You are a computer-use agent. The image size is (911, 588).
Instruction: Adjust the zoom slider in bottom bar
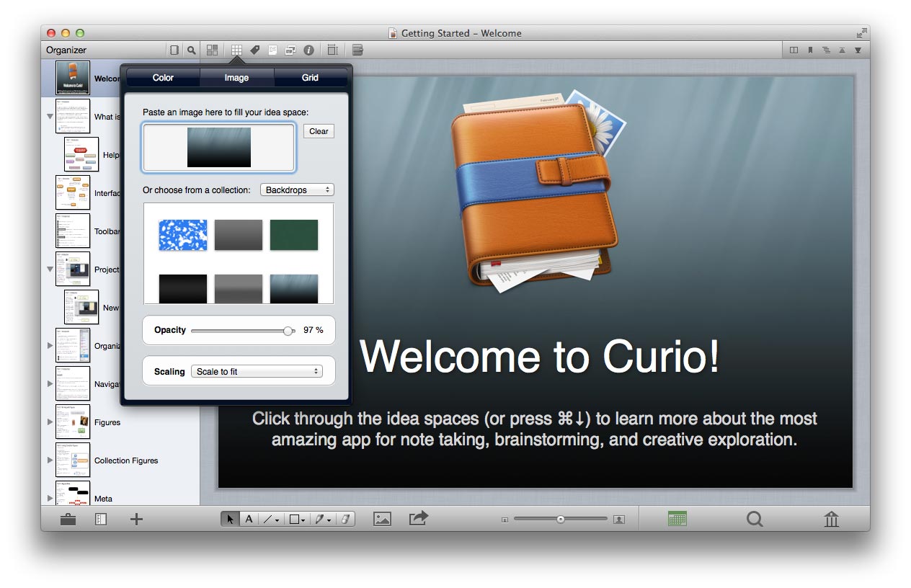(x=561, y=519)
